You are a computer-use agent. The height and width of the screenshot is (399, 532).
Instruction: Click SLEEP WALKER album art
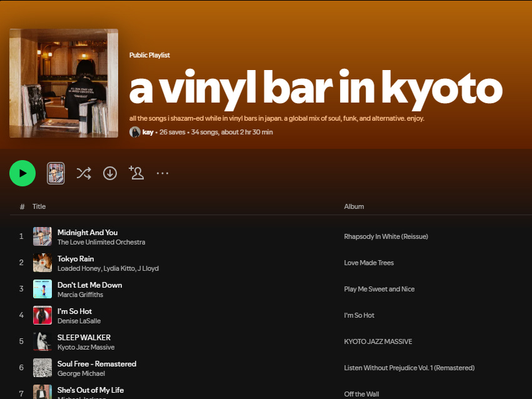pyautogui.click(x=43, y=341)
